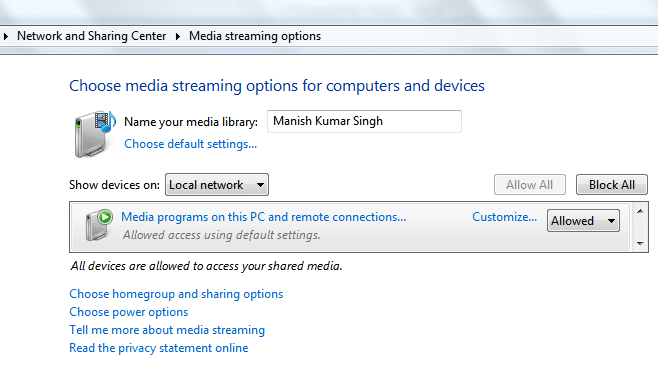Open Read the privacy statement online
660x390 pixels.
pyautogui.click(x=159, y=348)
